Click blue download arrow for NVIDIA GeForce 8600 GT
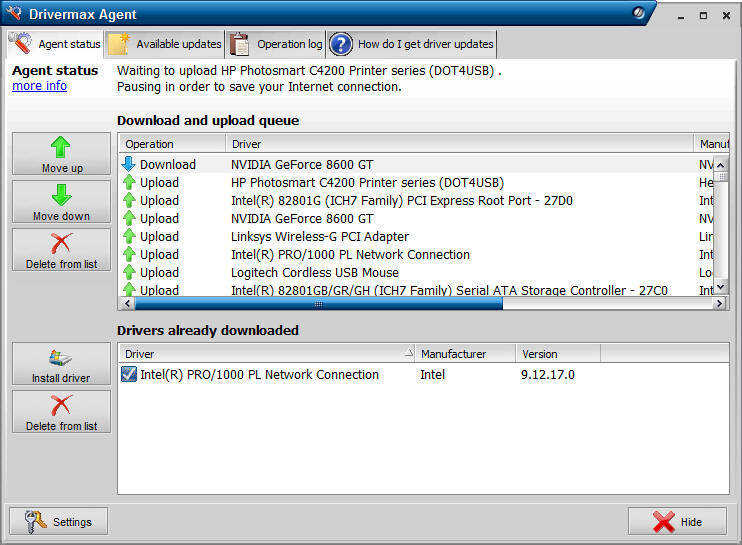This screenshot has width=742, height=545. coord(128,164)
